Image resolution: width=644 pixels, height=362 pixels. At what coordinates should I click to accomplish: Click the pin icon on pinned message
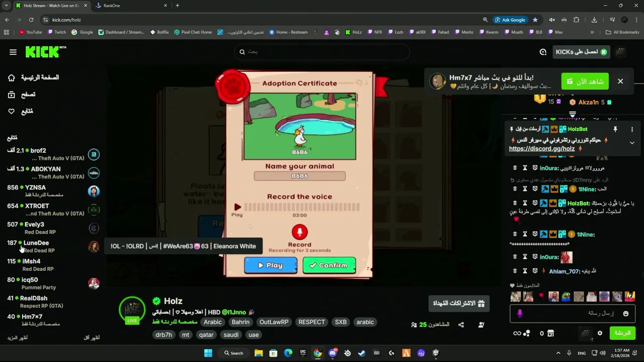tap(615, 129)
